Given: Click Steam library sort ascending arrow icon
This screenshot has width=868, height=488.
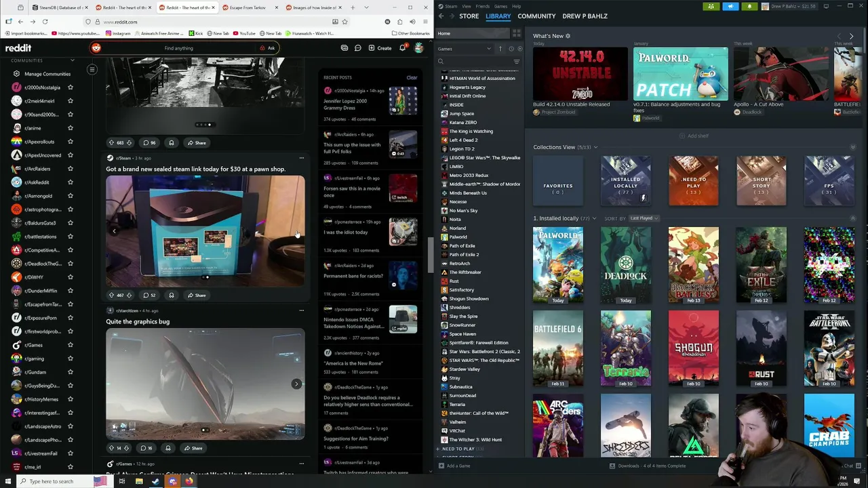Looking at the screenshot, I should click(x=500, y=49).
